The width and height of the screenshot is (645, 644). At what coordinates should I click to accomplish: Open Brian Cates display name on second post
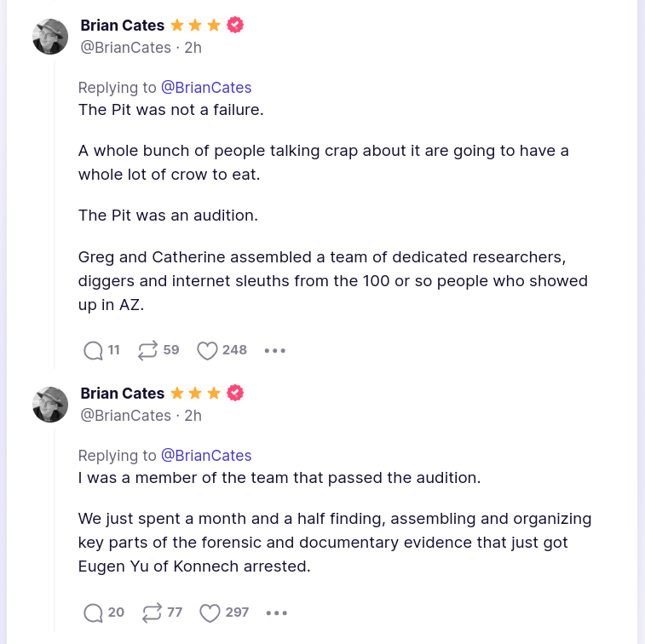click(x=122, y=394)
